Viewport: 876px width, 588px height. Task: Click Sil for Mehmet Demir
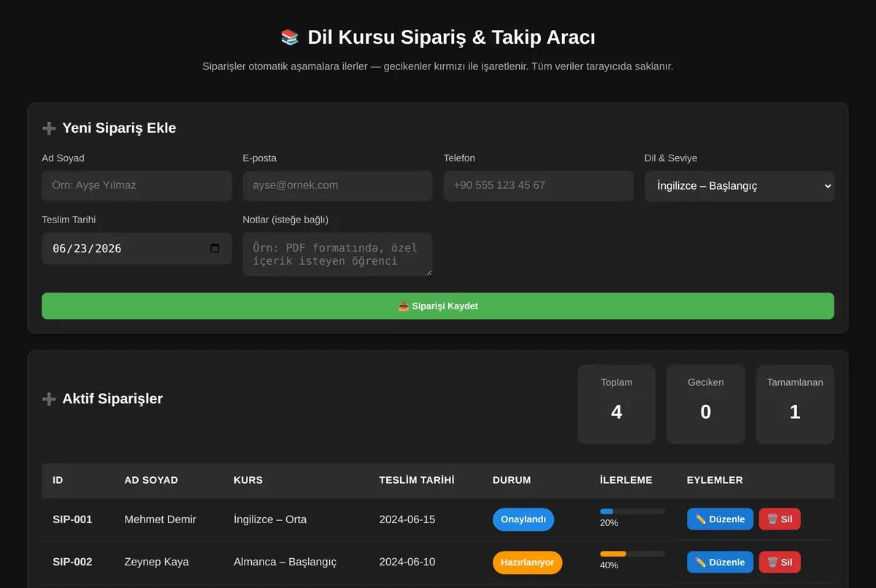780,519
